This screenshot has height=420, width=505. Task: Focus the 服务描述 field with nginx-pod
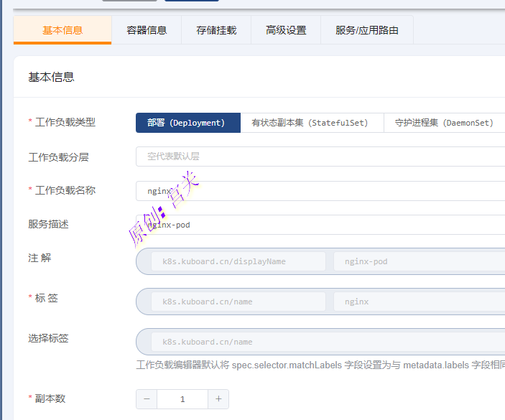tap(320, 225)
